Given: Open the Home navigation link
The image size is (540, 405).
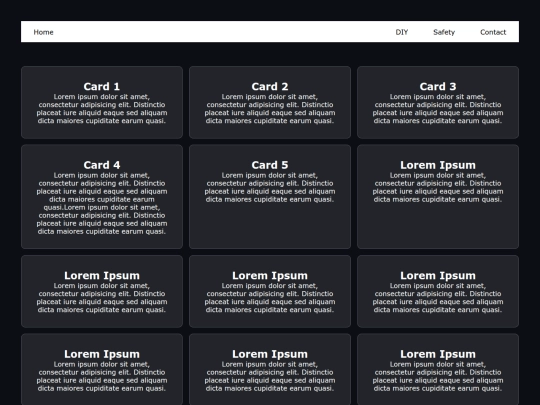Looking at the screenshot, I should coord(43,32).
